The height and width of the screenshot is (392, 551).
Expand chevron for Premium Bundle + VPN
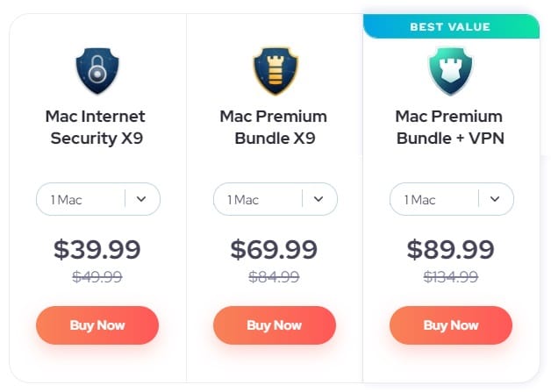(495, 199)
